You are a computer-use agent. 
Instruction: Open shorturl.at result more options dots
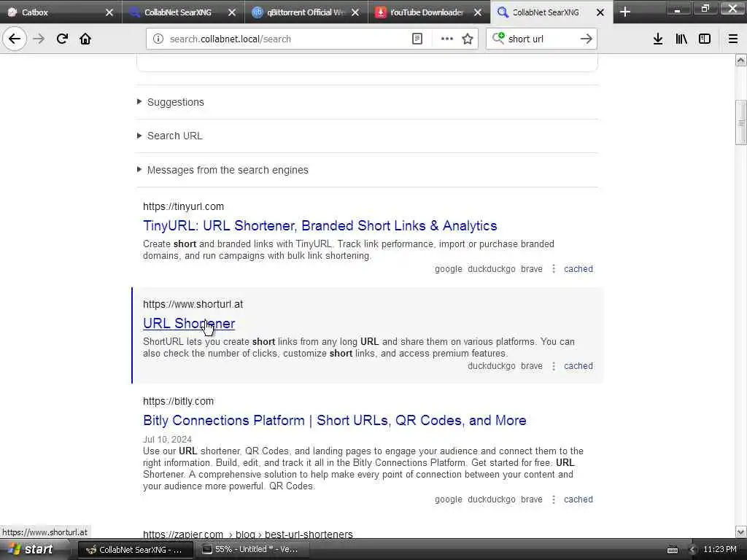point(553,366)
